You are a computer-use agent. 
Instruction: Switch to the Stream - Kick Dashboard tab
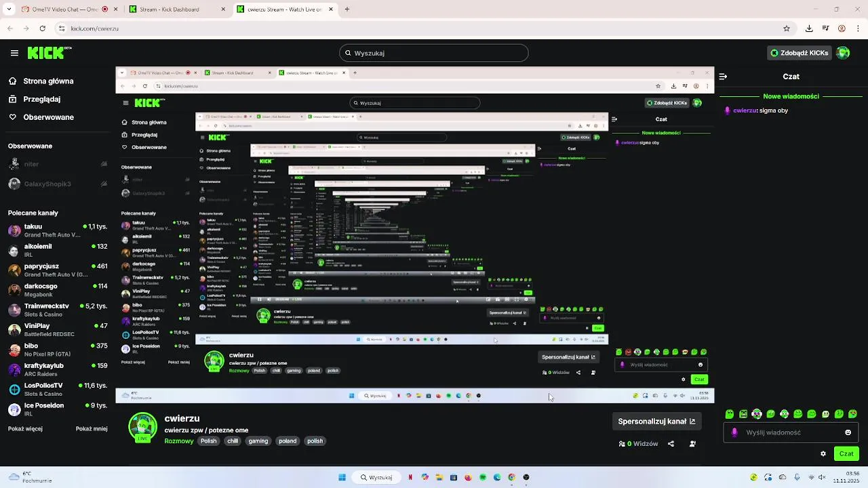click(178, 9)
